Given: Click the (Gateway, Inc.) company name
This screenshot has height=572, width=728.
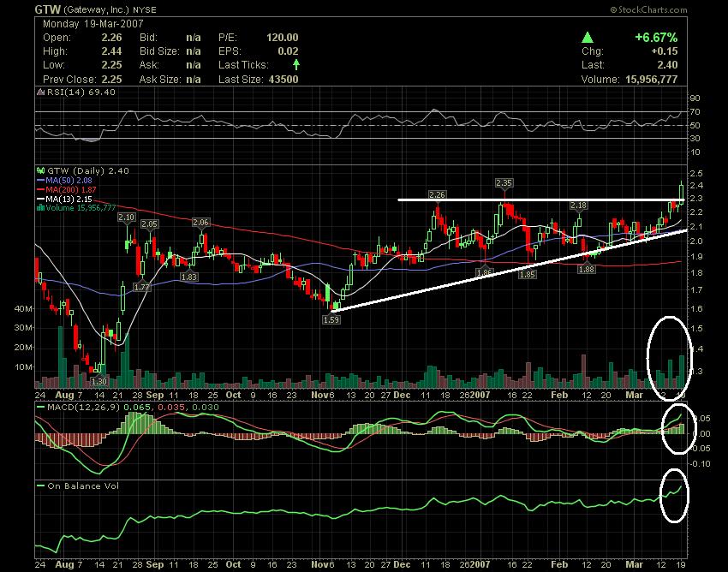Looking at the screenshot, I should coord(96,9).
